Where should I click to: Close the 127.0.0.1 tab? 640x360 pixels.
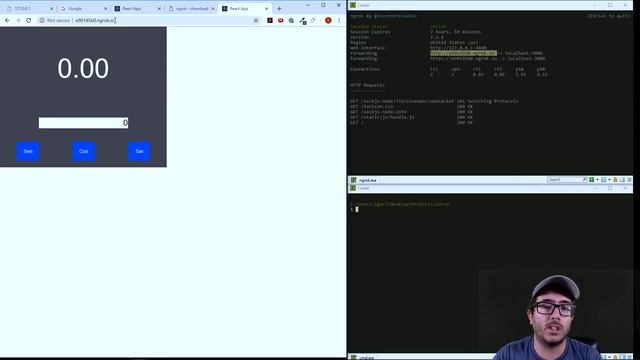[51, 9]
